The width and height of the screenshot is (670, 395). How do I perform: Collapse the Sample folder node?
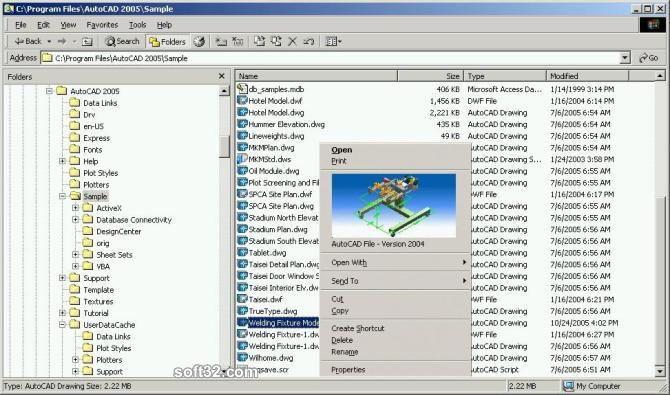(62, 196)
